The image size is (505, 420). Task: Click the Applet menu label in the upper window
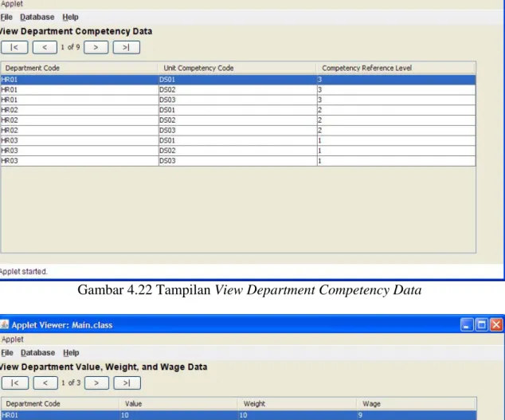(x=12, y=4)
